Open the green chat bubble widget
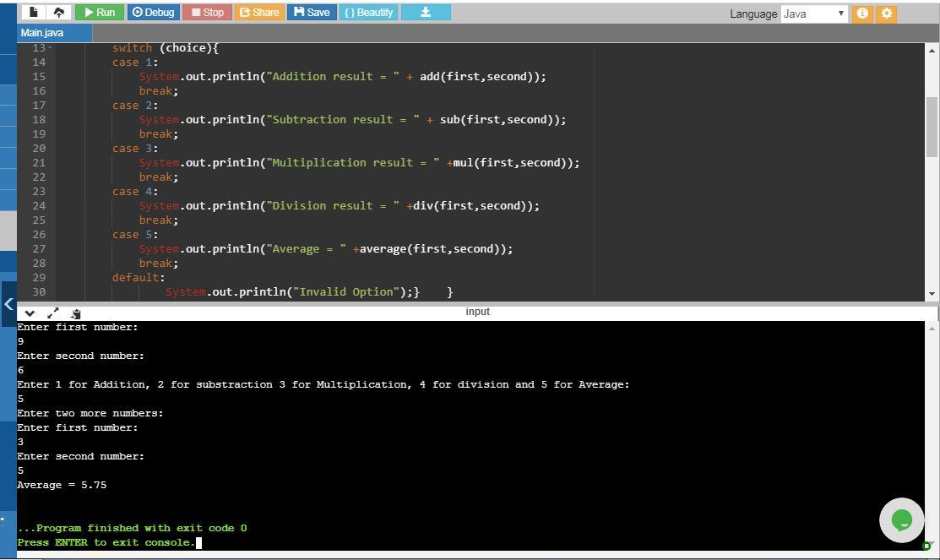This screenshot has width=940, height=560. point(902,519)
